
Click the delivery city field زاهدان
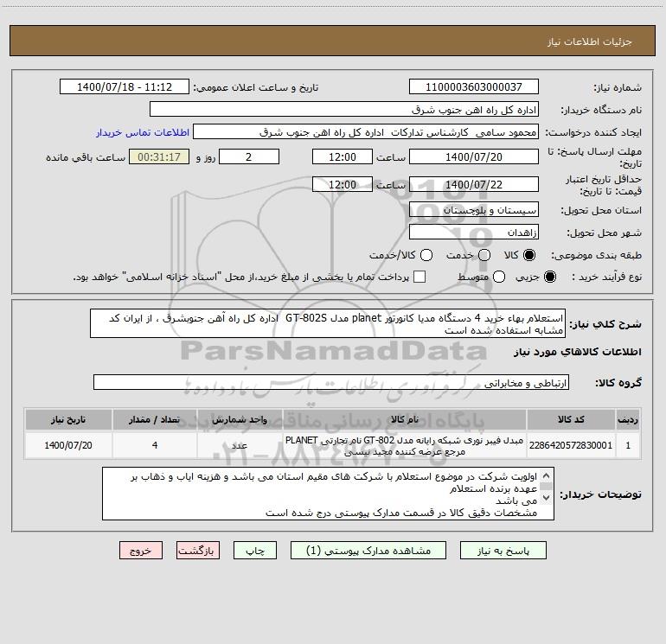click(474, 232)
